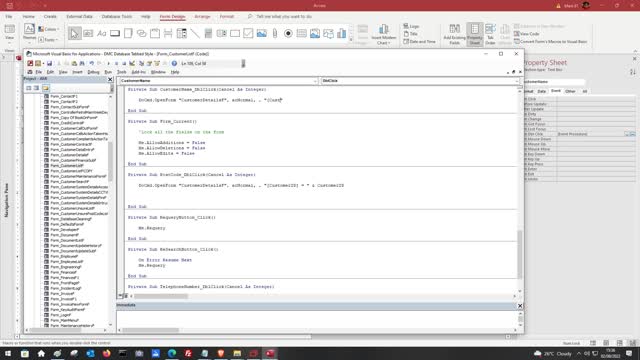
Task: Click View Microsoft Access icon in VBA toolbar
Action: click(x=30, y=64)
